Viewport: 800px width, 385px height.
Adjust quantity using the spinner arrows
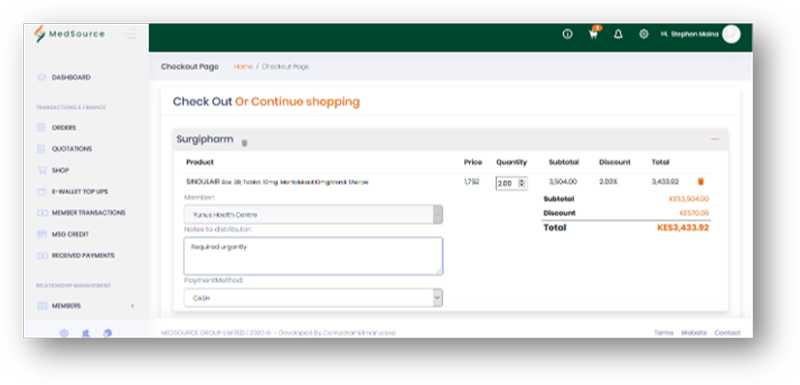pyautogui.click(x=521, y=183)
